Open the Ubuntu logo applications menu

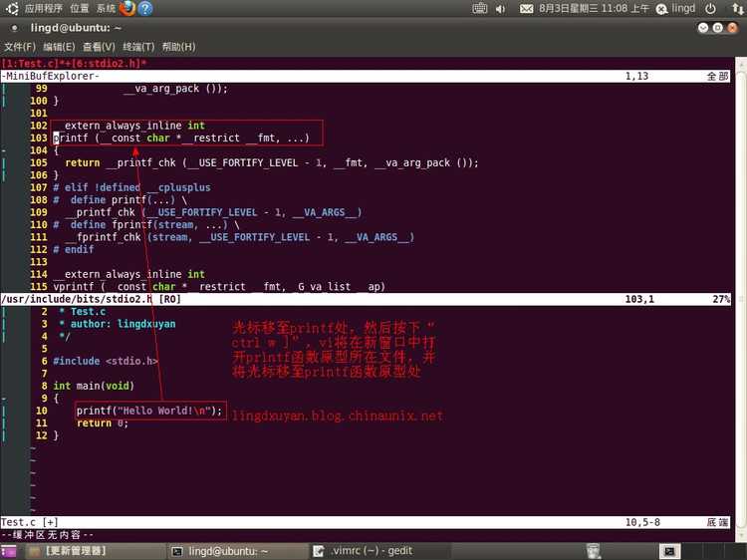click(11, 8)
